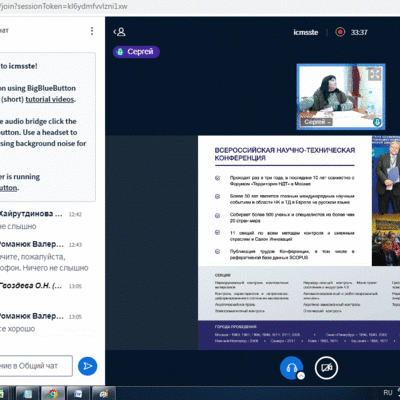Toggle the user list panel icon

tap(119, 32)
